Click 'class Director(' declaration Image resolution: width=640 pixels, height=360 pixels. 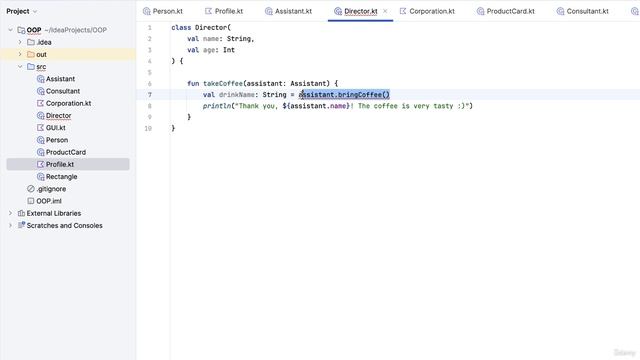pos(201,27)
